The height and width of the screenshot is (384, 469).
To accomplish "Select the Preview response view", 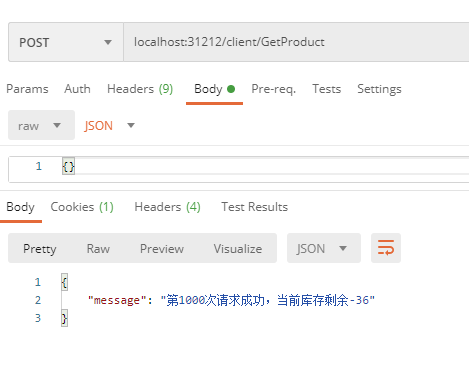I will [162, 249].
